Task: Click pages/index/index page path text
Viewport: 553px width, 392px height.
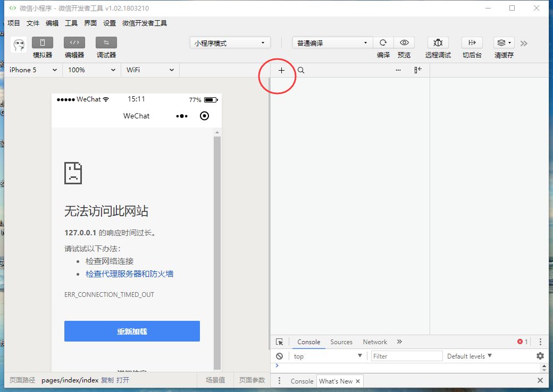Action: click(x=70, y=380)
